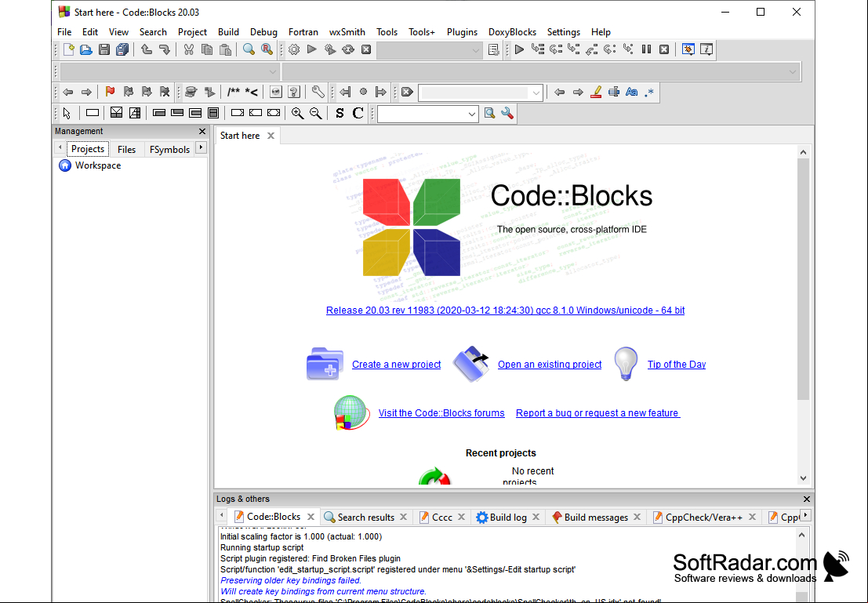This screenshot has width=868, height=603.
Task: Show more Management tabs with right arrow
Action: click(202, 147)
